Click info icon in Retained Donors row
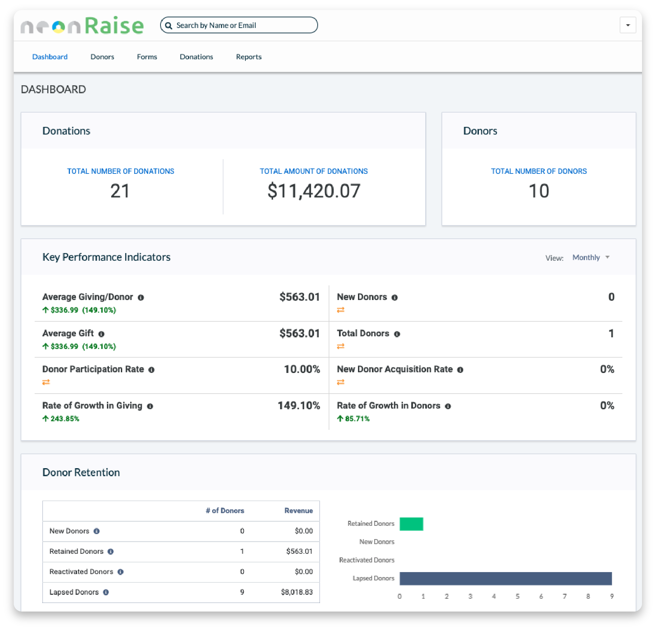Screen dimensions: 657x644 point(111,552)
